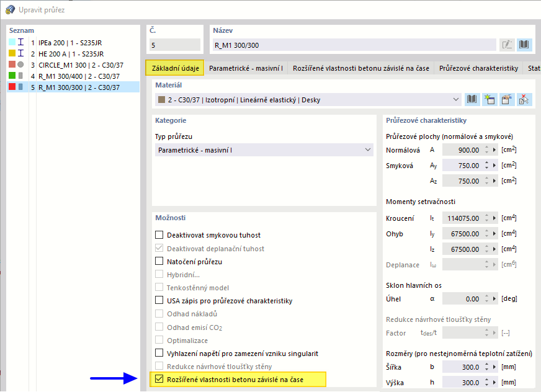Open the cross-section library next to the name field
Viewport: 541px width, 392px height.
[x=524, y=45]
